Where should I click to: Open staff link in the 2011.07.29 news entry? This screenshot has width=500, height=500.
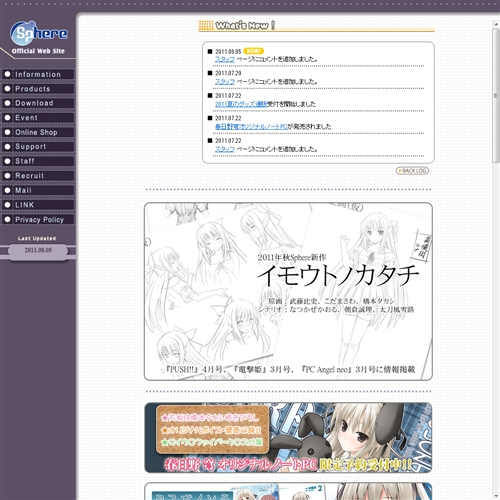coord(225,81)
